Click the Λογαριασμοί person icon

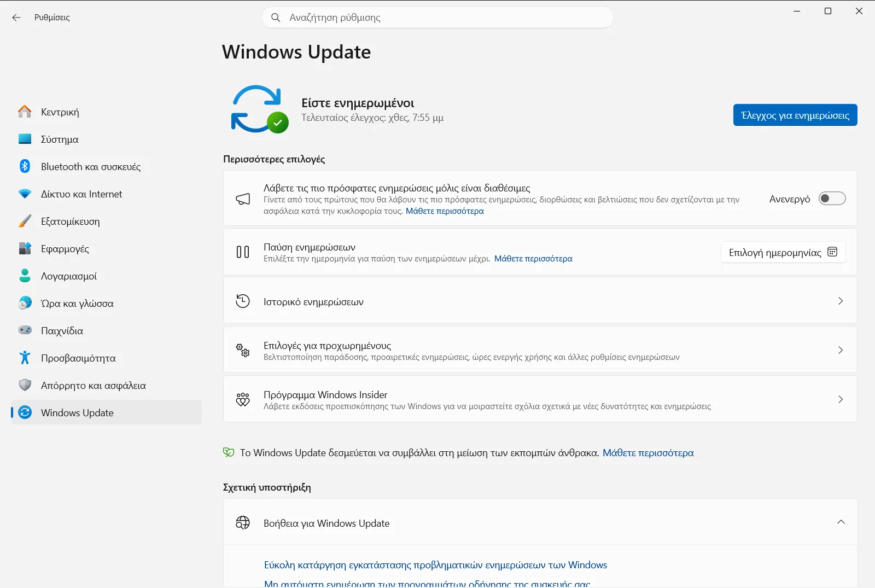point(25,276)
